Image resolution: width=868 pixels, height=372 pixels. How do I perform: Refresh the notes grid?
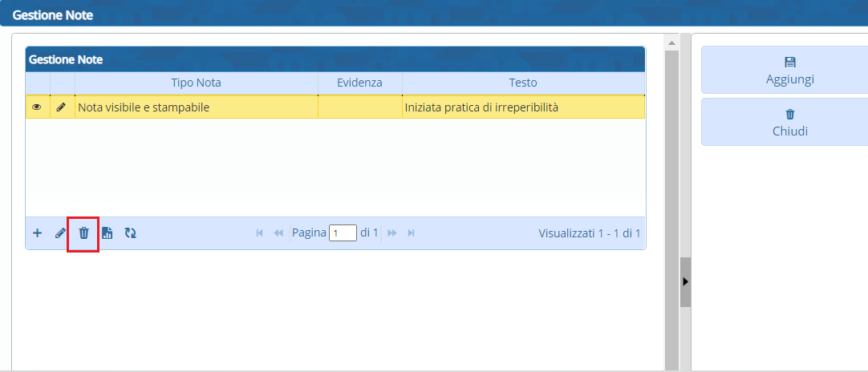pyautogui.click(x=130, y=233)
